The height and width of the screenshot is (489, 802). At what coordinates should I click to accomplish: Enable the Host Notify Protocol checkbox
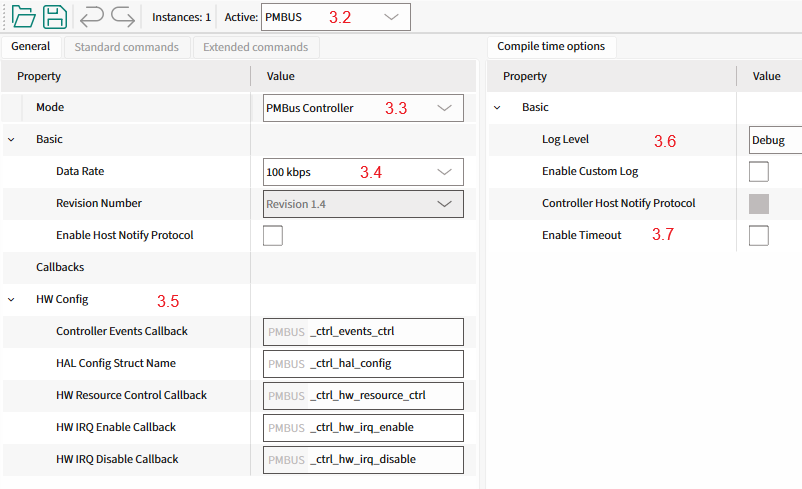(x=273, y=236)
